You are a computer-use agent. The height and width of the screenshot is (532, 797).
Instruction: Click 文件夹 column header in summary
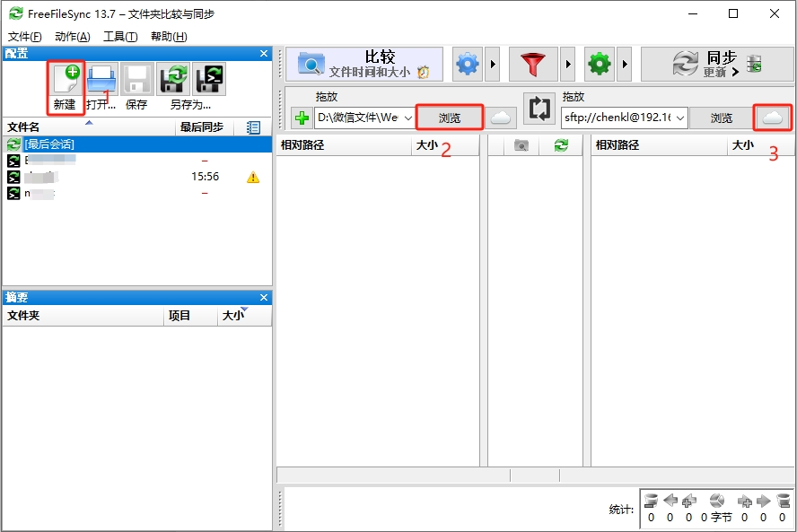click(83, 316)
